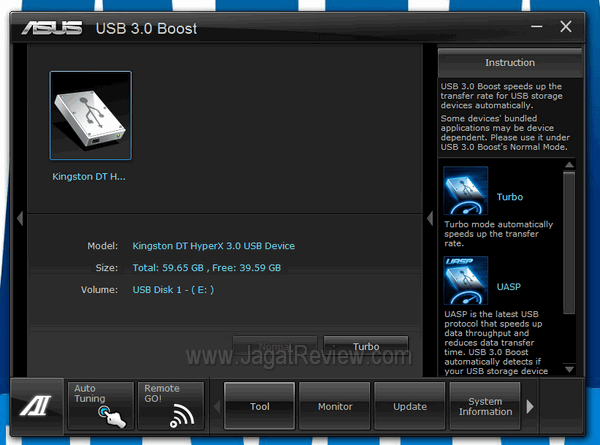Click the blue 'UASP' heading text
The image size is (600, 445).
[x=509, y=287]
